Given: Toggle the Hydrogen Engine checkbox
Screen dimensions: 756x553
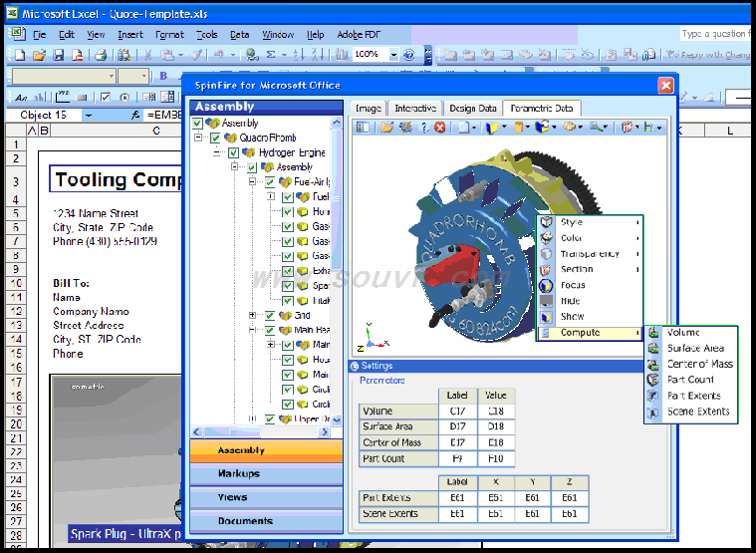Looking at the screenshot, I should coord(233,153).
